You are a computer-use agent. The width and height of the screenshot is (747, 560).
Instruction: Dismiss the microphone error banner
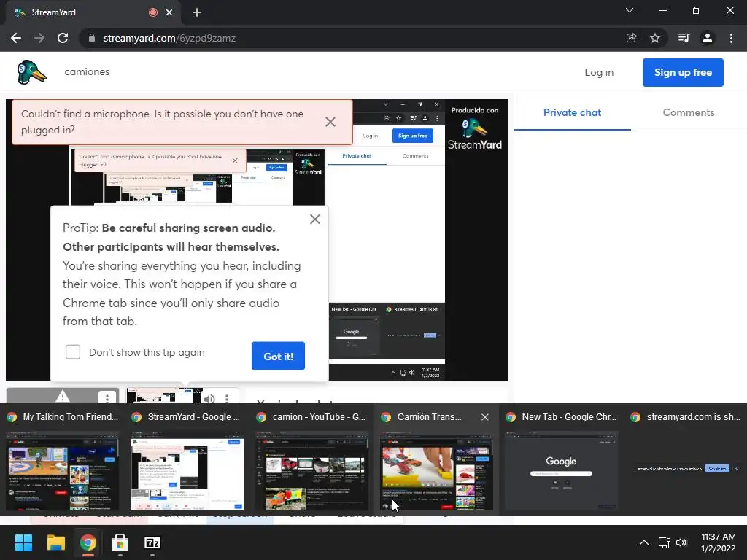point(330,122)
